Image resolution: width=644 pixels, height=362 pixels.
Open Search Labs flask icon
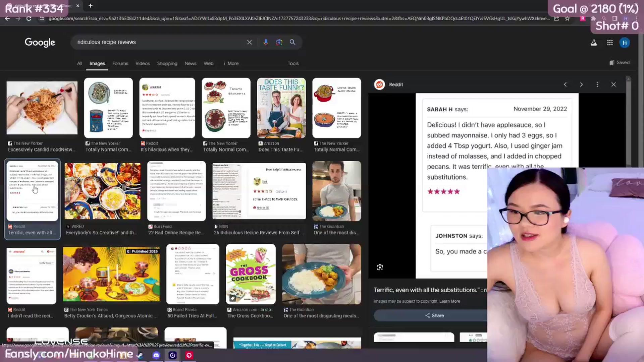point(594,43)
